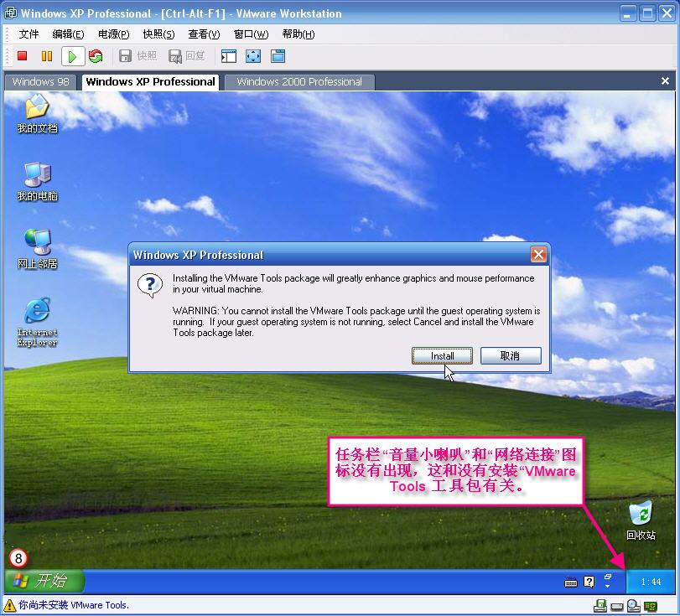Click the language bar options down arrow

[608, 586]
